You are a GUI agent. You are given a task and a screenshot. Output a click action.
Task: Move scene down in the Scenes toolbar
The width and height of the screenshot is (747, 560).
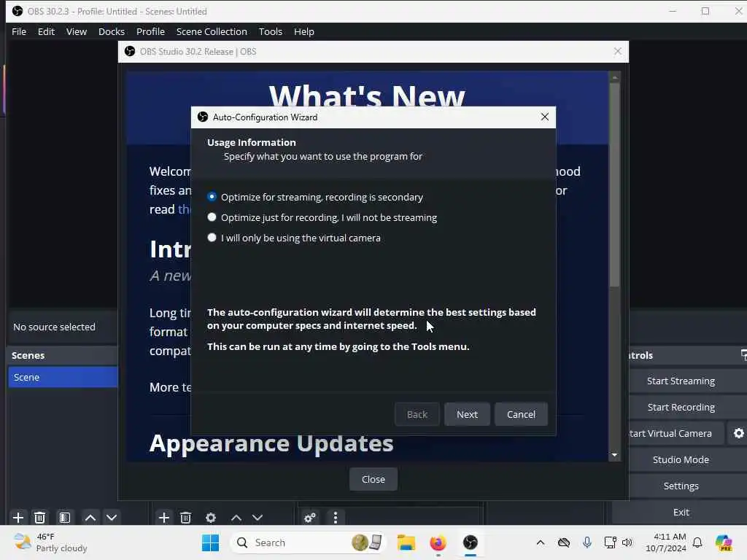point(112,517)
